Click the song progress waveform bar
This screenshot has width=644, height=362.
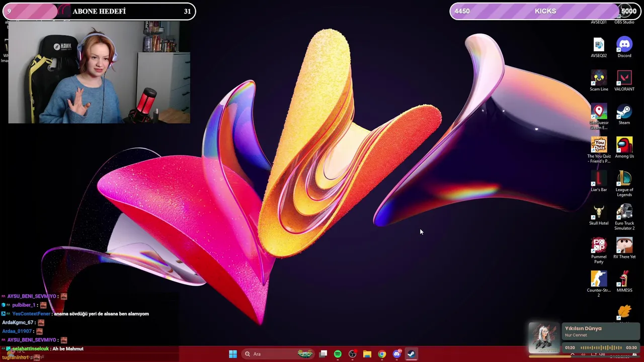pos(601,347)
